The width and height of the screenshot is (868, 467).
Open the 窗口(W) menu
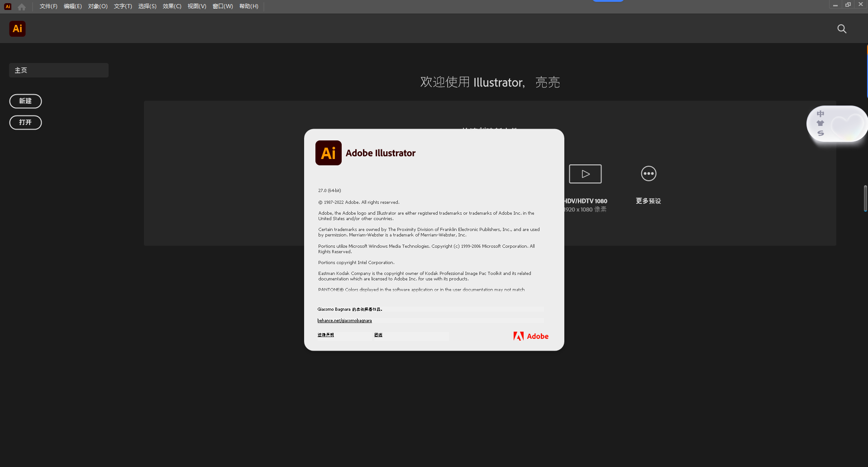pos(222,6)
